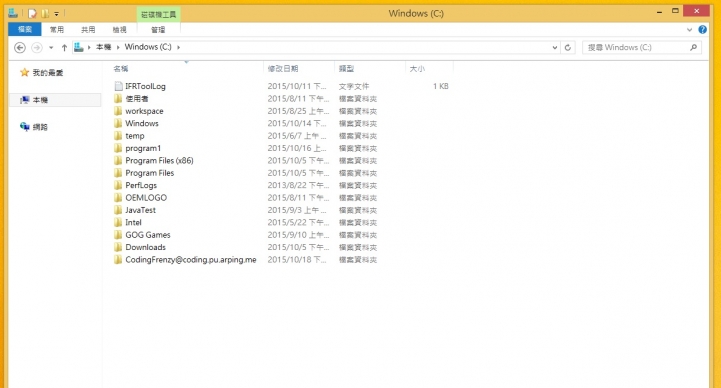
Task: Click the GOG Games folder name
Action: pyautogui.click(x=148, y=235)
